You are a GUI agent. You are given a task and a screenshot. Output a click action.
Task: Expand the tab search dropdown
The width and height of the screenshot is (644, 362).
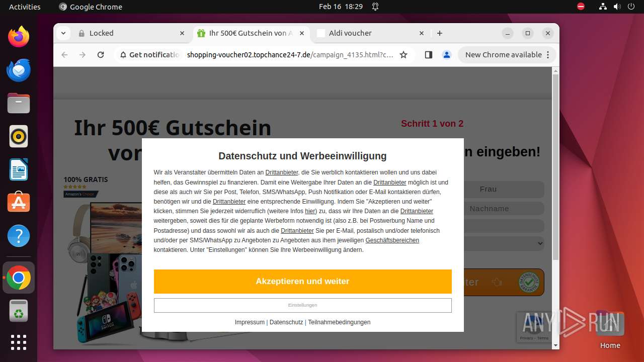pos(63,33)
